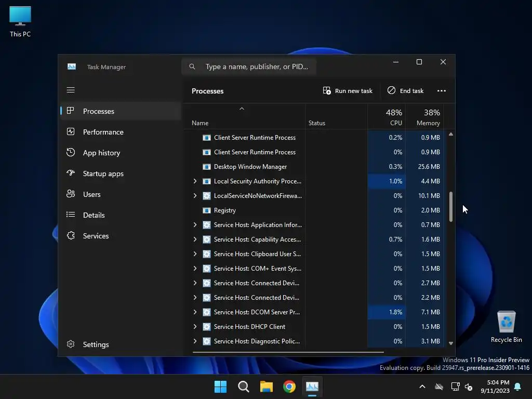
Task: Click the Details list icon
Action: 71,215
